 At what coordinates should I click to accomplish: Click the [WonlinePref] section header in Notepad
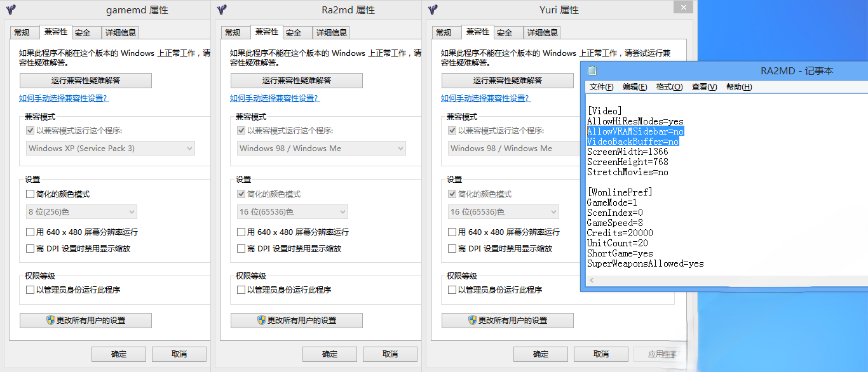620,192
